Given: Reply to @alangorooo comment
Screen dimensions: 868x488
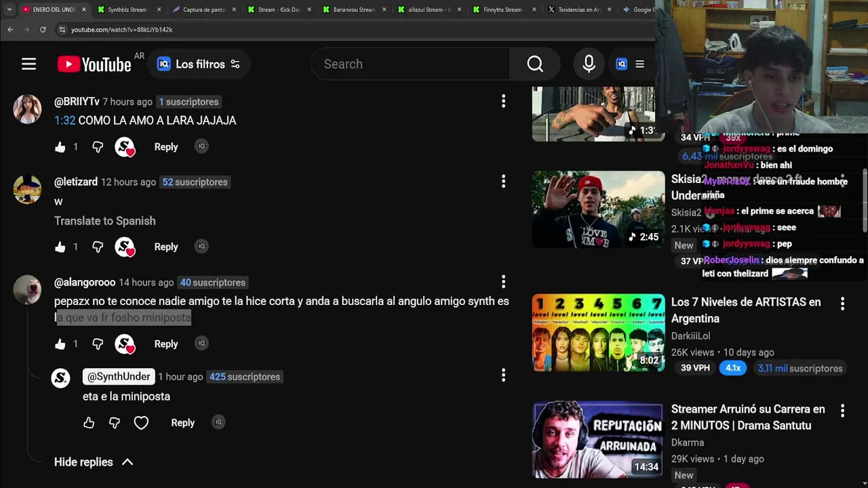Looking at the screenshot, I should (x=166, y=344).
